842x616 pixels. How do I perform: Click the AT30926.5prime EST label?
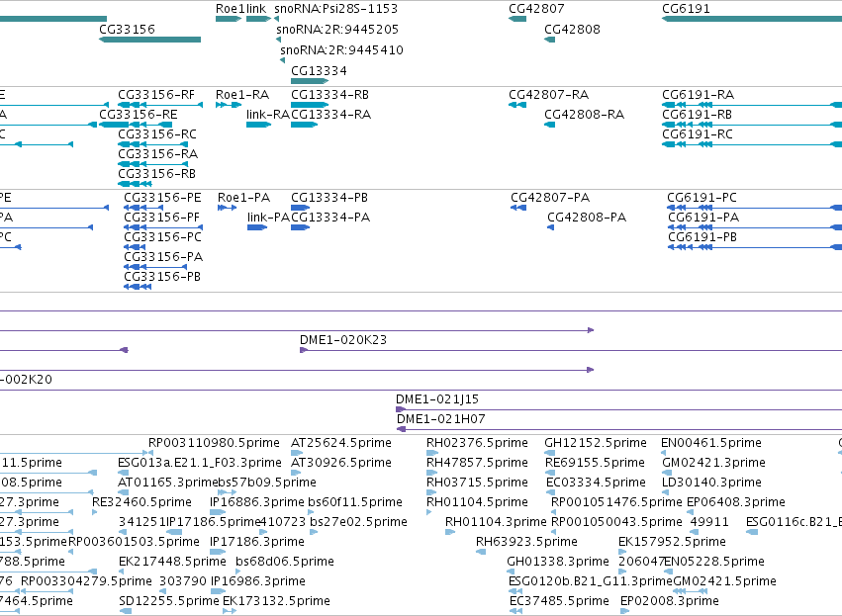pyautogui.click(x=341, y=463)
